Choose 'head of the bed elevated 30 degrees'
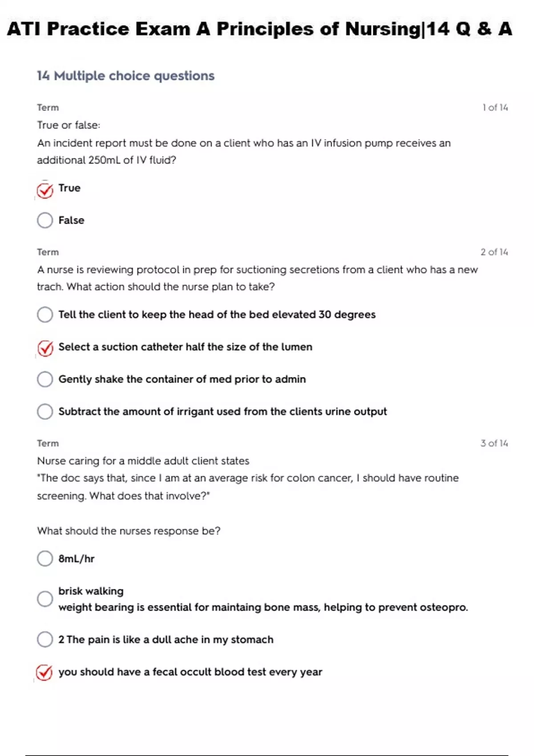 point(45,315)
